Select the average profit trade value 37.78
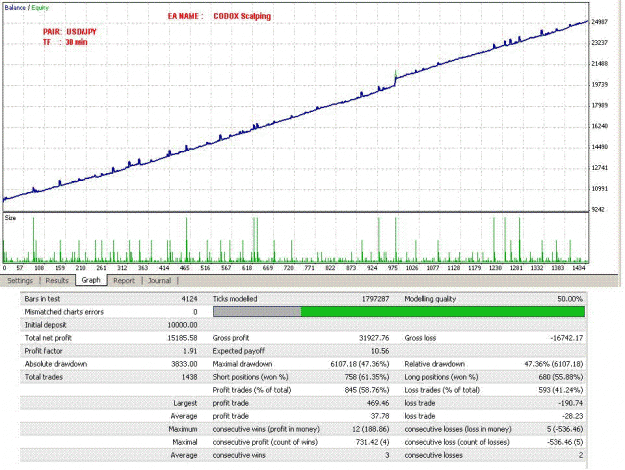The width and height of the screenshot is (625, 470). pyautogui.click(x=380, y=416)
